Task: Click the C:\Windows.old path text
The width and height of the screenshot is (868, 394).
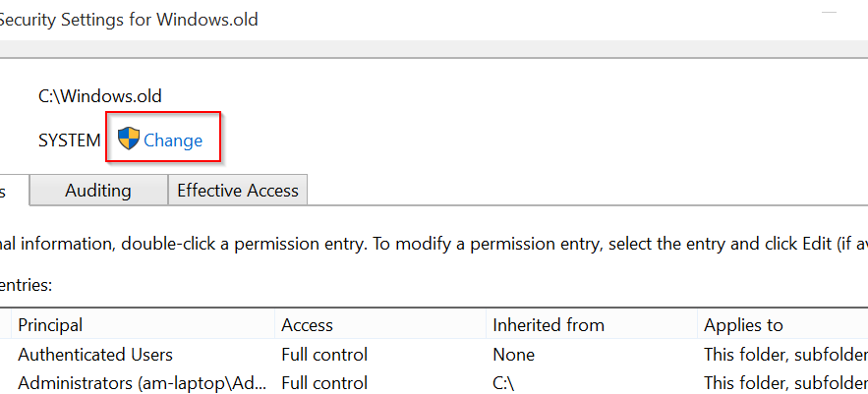Action: (x=100, y=96)
